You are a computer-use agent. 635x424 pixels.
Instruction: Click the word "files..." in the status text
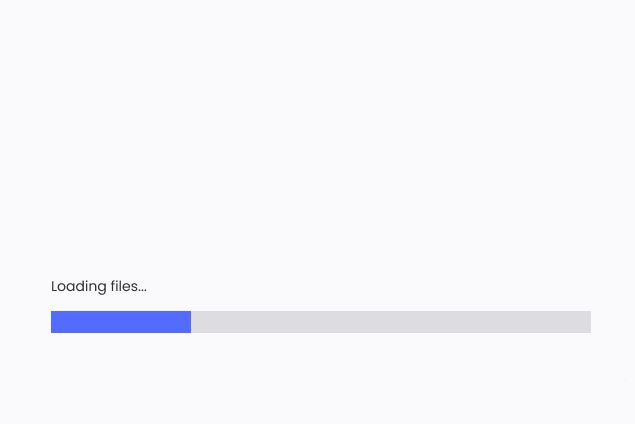click(129, 286)
